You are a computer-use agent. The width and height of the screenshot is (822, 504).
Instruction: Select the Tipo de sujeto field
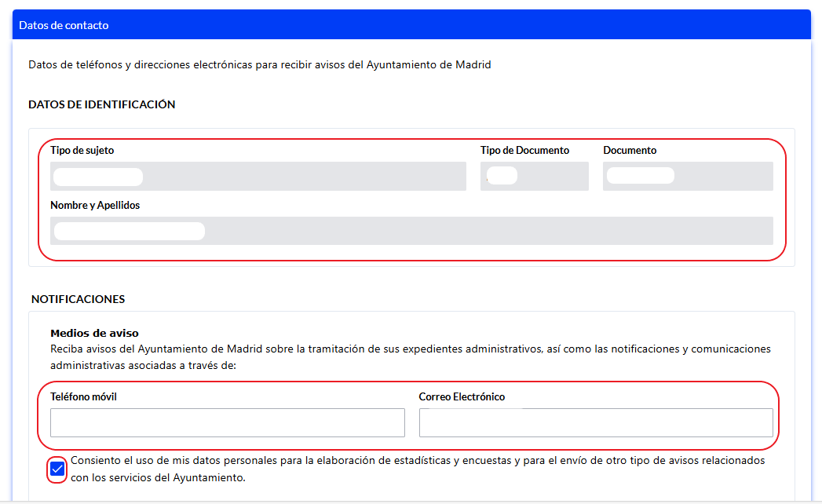coord(258,177)
